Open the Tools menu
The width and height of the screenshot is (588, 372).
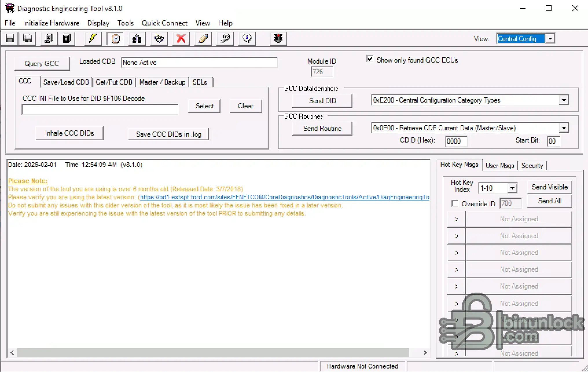pyautogui.click(x=126, y=23)
